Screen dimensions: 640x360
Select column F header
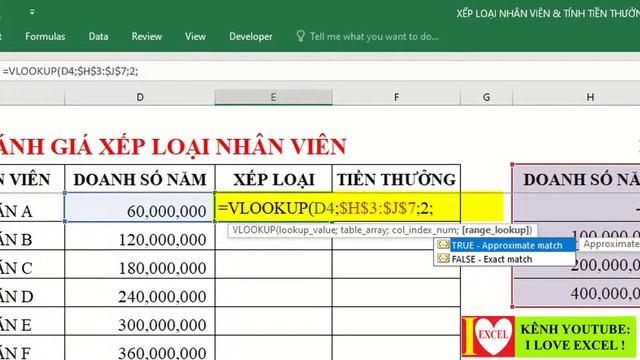point(396,97)
